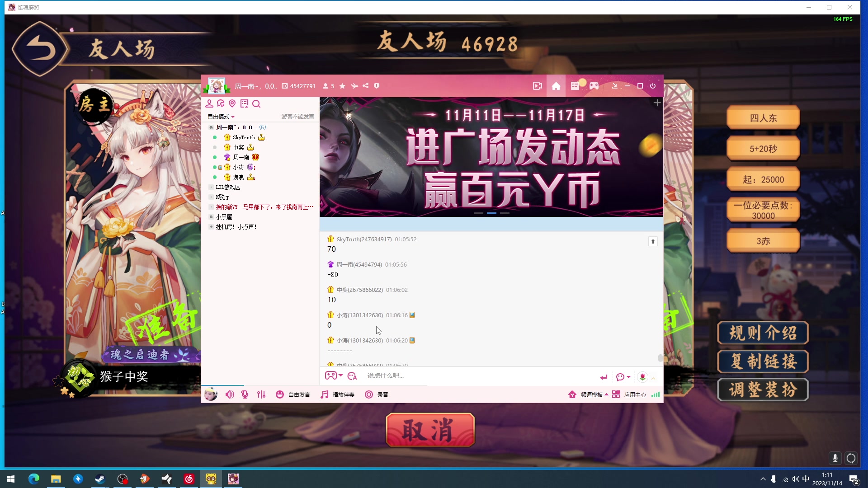This screenshot has height=488, width=868.
Task: Select user 浪浪 in the channel list
Action: click(x=238, y=177)
